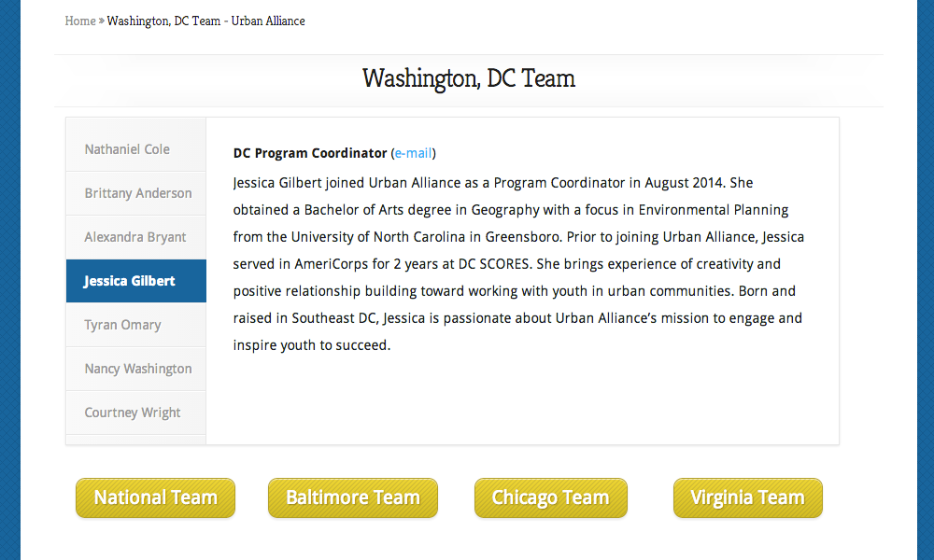934x560 pixels.
Task: Open Brittany Anderson's profile tab
Action: coord(137,193)
